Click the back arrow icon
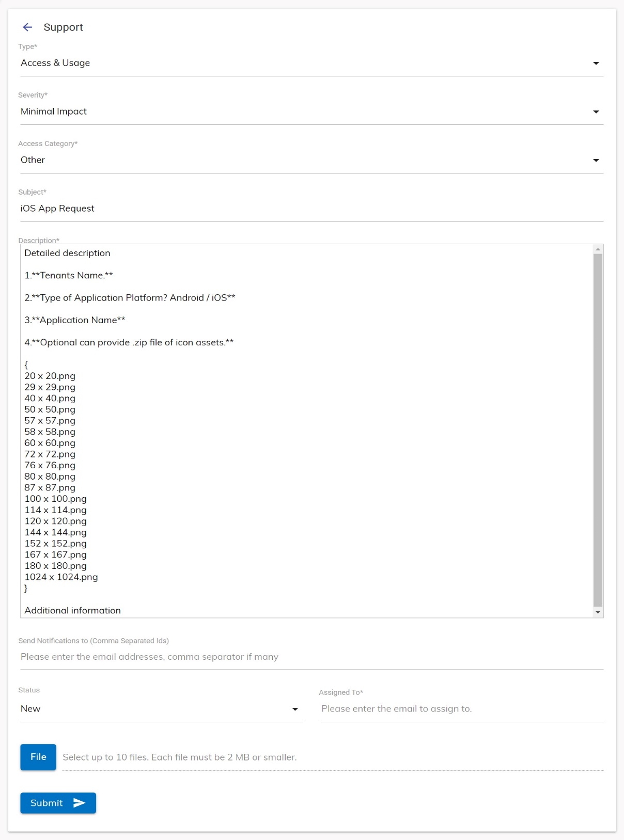The image size is (624, 840). click(x=27, y=27)
